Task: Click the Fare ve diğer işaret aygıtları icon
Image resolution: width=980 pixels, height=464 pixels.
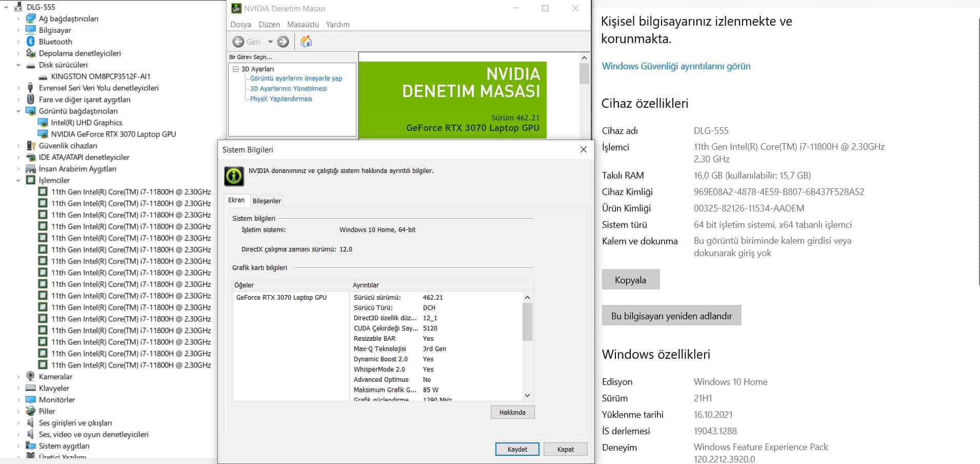Action: click(30, 99)
